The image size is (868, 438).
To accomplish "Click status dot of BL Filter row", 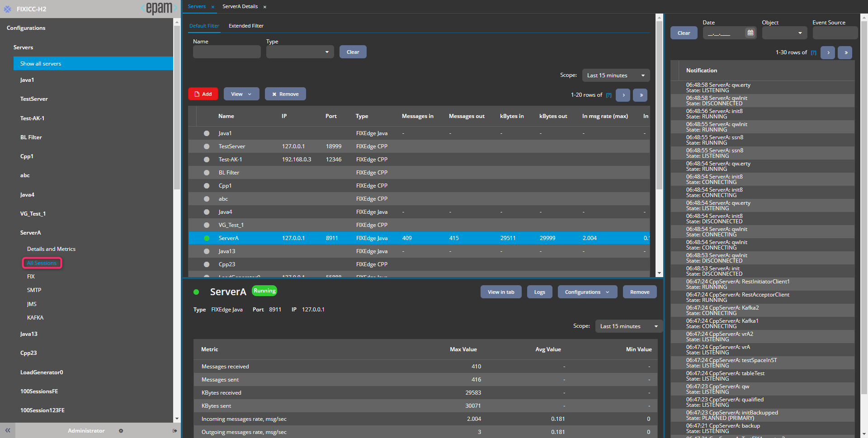I will pyautogui.click(x=207, y=173).
